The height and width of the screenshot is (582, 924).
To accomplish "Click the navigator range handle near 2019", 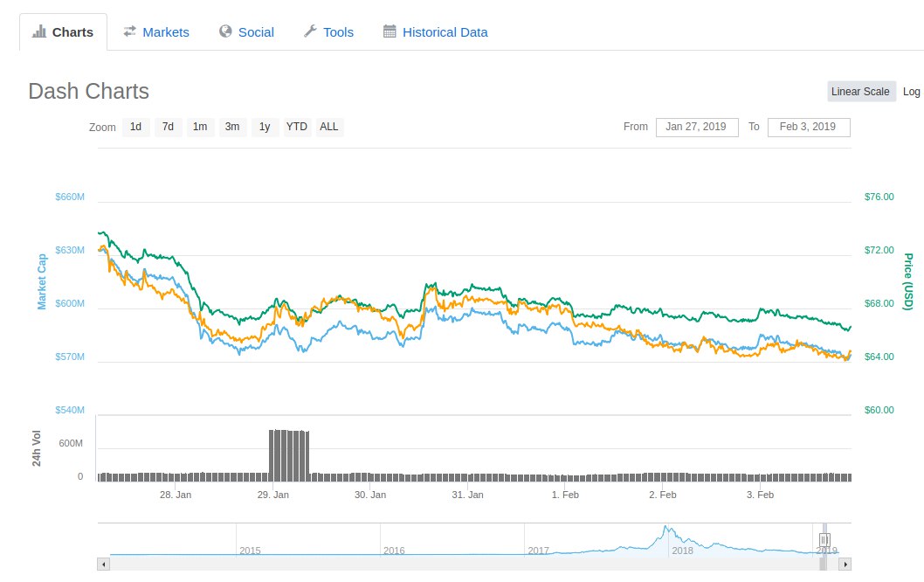I will tap(824, 539).
